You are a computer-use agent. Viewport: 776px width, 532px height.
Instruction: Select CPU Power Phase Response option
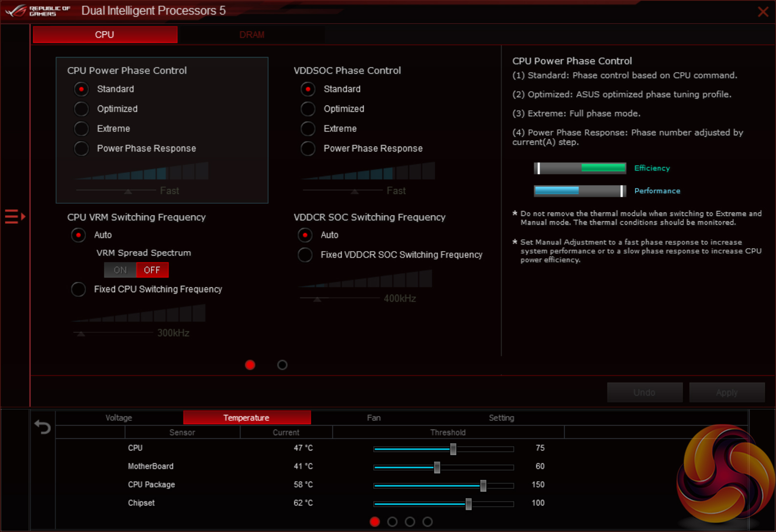[x=81, y=148]
